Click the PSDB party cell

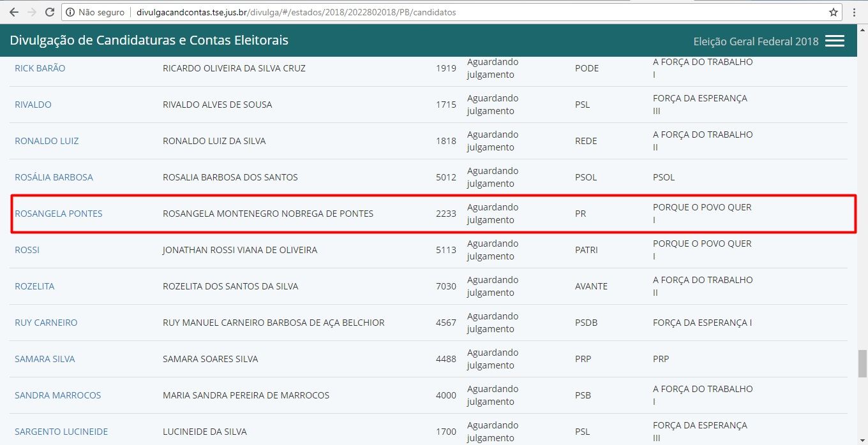(586, 323)
